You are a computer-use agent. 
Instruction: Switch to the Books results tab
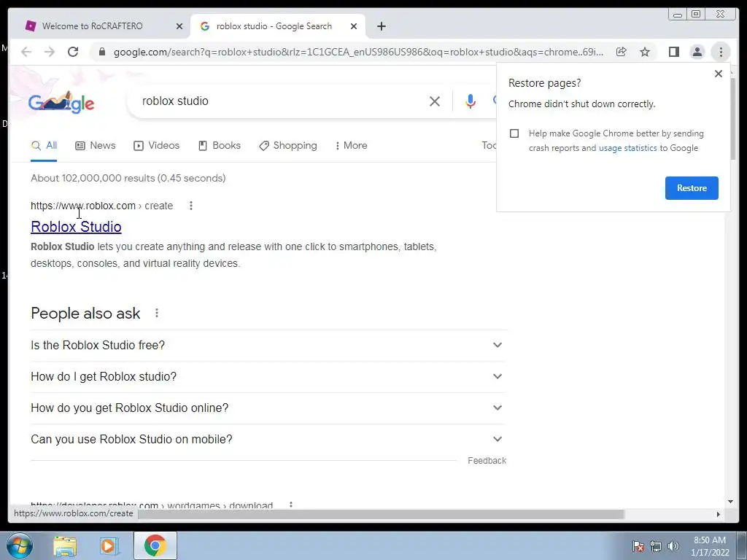click(220, 146)
